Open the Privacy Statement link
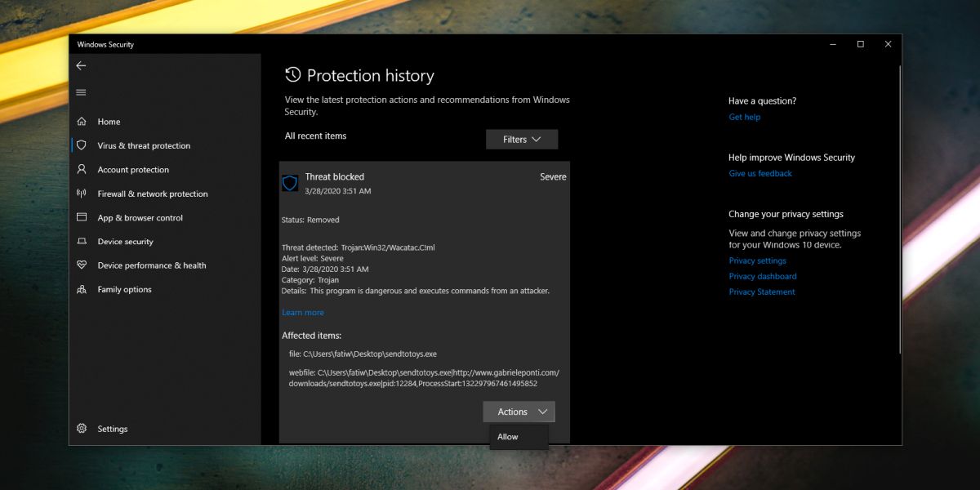 click(762, 292)
